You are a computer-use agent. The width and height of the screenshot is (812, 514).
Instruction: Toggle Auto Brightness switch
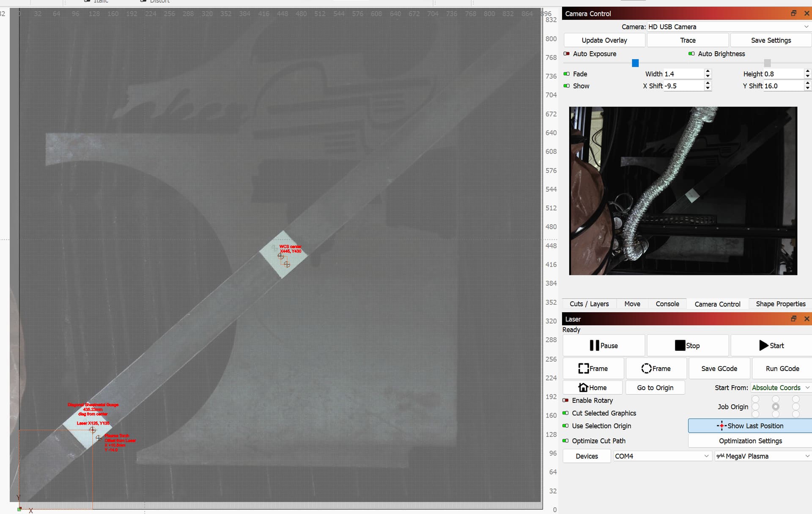click(x=691, y=54)
